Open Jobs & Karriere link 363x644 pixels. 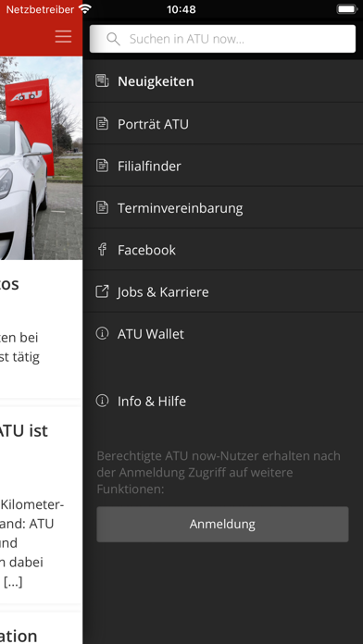click(223, 291)
